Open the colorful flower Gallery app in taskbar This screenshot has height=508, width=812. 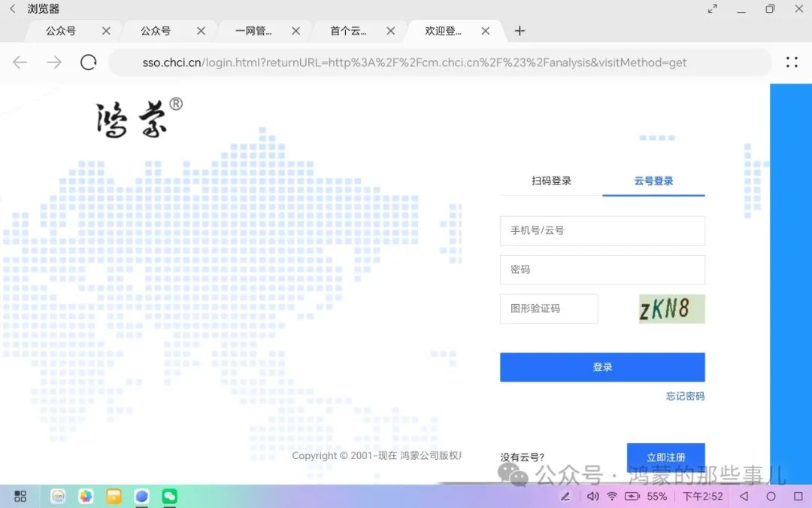pyautogui.click(x=86, y=496)
